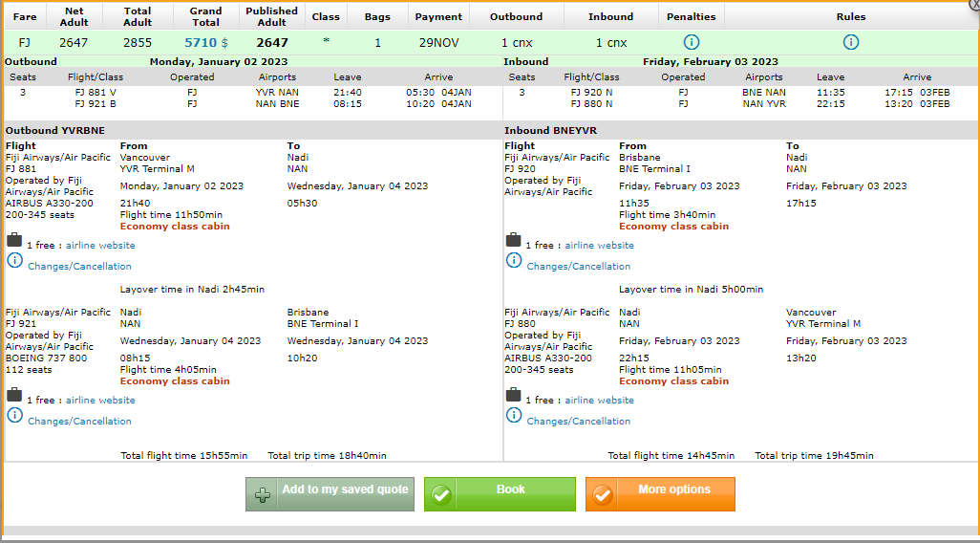Image resolution: width=980 pixels, height=543 pixels.
Task: Click info icon for FJ 881 Changes/Cancellation
Action: click(x=14, y=260)
